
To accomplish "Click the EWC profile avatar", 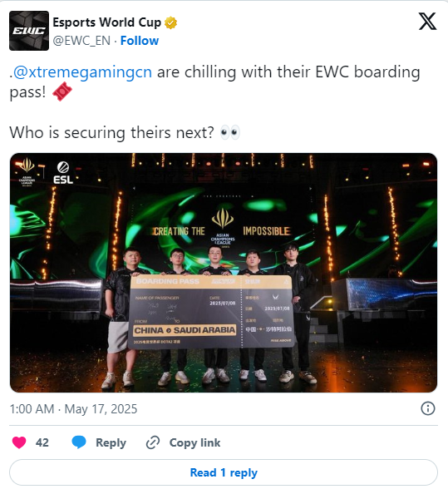I will point(29,31).
